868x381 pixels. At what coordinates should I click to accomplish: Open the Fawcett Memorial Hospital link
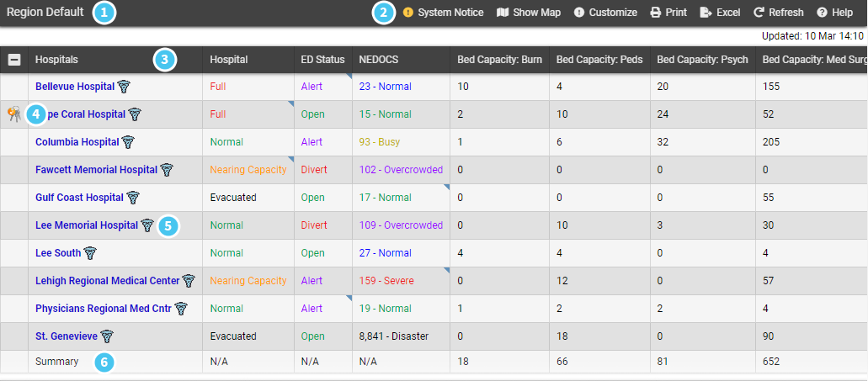[x=96, y=170]
